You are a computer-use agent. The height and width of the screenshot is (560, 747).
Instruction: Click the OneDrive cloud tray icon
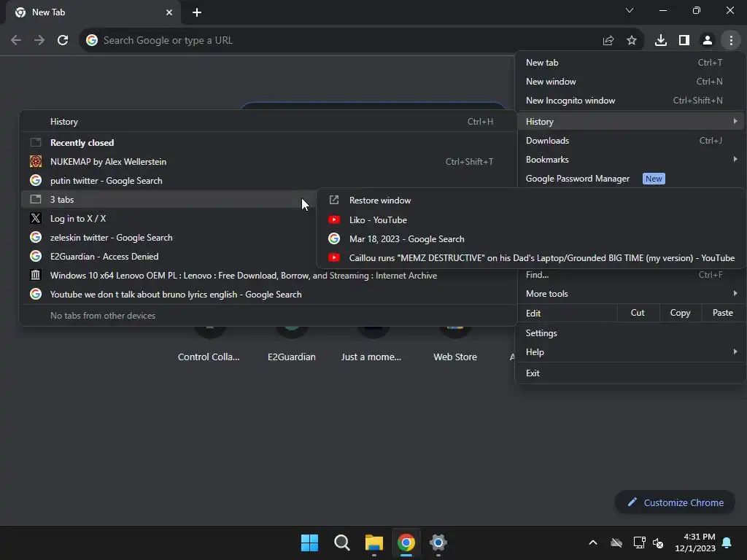coord(616,542)
